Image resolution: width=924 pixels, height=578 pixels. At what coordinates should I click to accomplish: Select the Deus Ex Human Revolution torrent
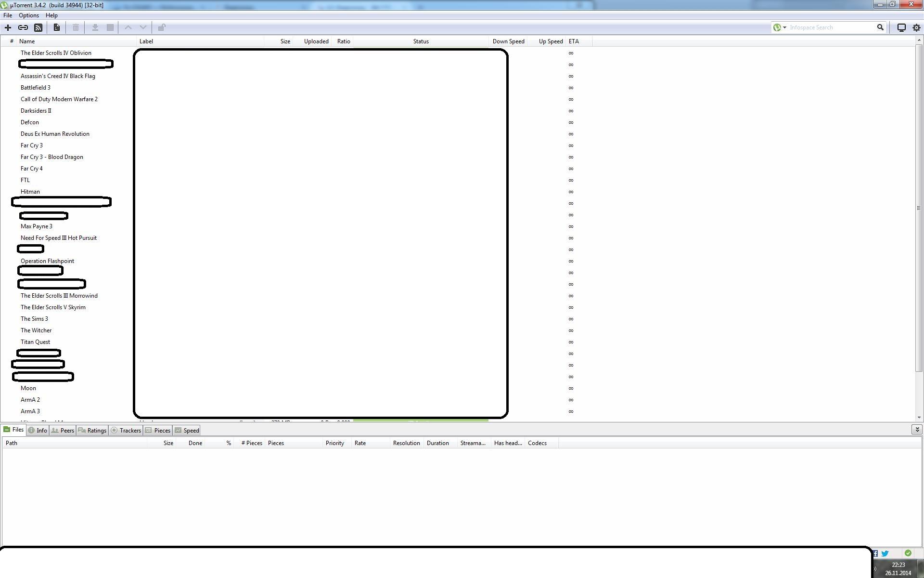(x=55, y=134)
